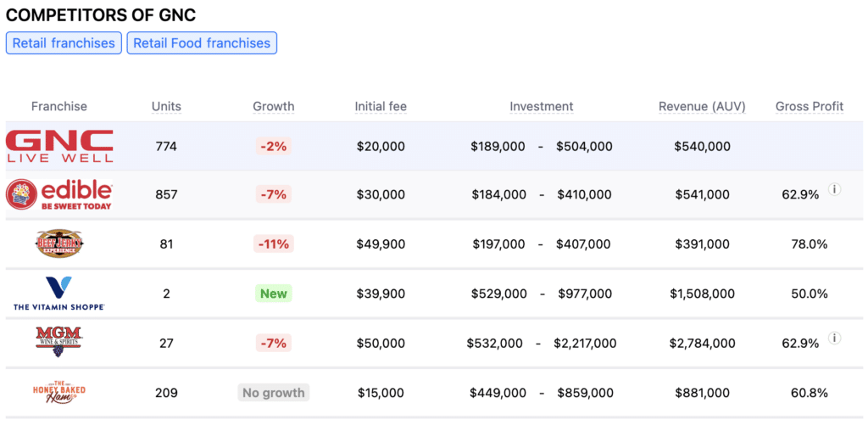Click The Honey Baked Ham logo
Screen dimensions: 868x431
[x=59, y=392]
